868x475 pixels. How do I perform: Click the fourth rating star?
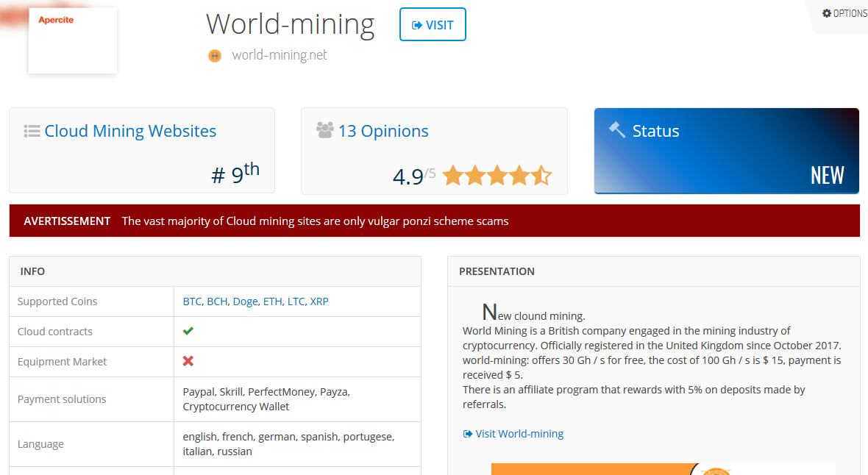tap(519, 176)
